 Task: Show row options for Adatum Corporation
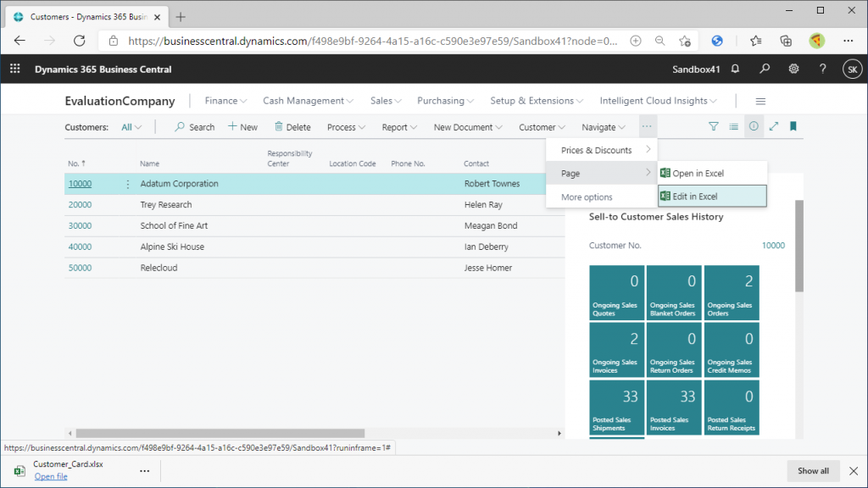coord(127,184)
